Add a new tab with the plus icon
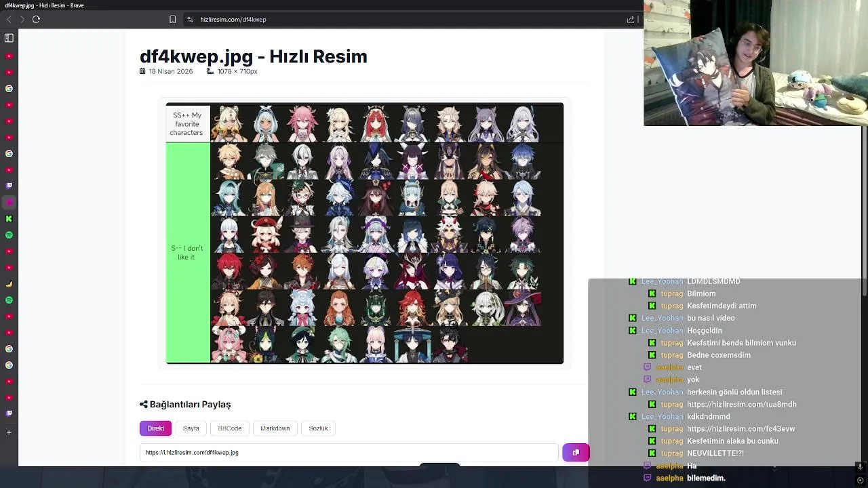The height and width of the screenshot is (488, 868). tap(9, 432)
